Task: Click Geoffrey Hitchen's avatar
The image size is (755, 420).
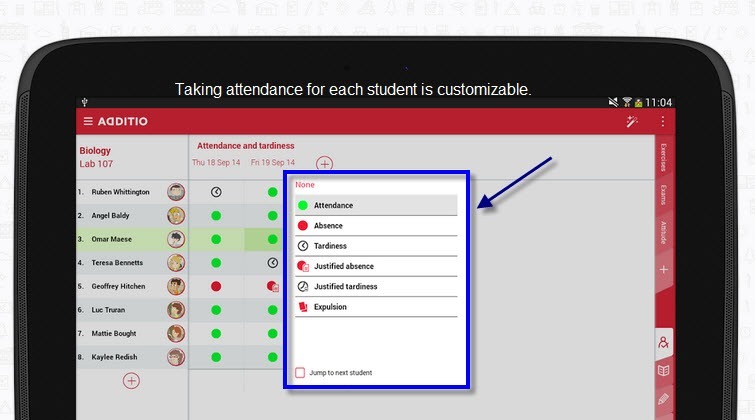Action: (176, 286)
